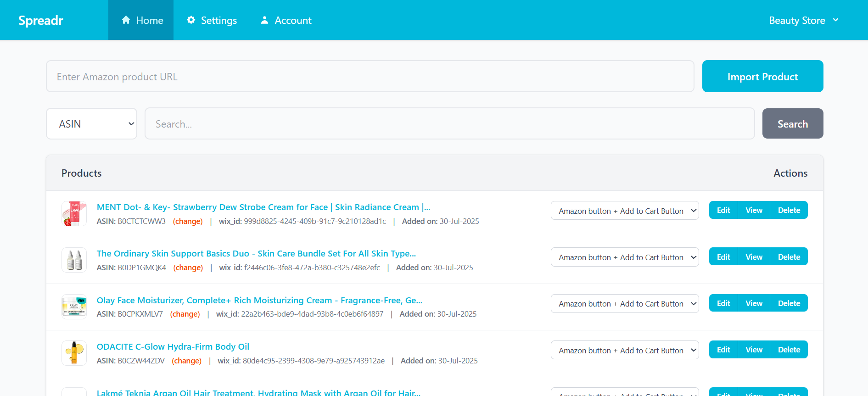Click the Actions column header
The image size is (868, 396).
pos(790,173)
